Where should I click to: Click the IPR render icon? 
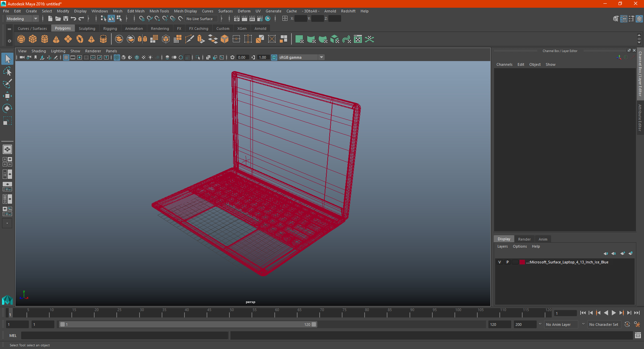pos(252,19)
